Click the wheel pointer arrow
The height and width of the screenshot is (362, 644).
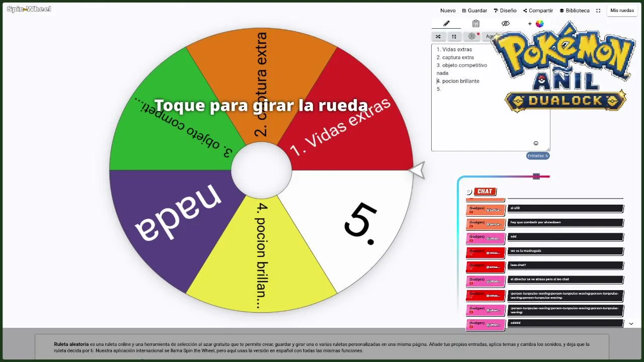point(418,171)
